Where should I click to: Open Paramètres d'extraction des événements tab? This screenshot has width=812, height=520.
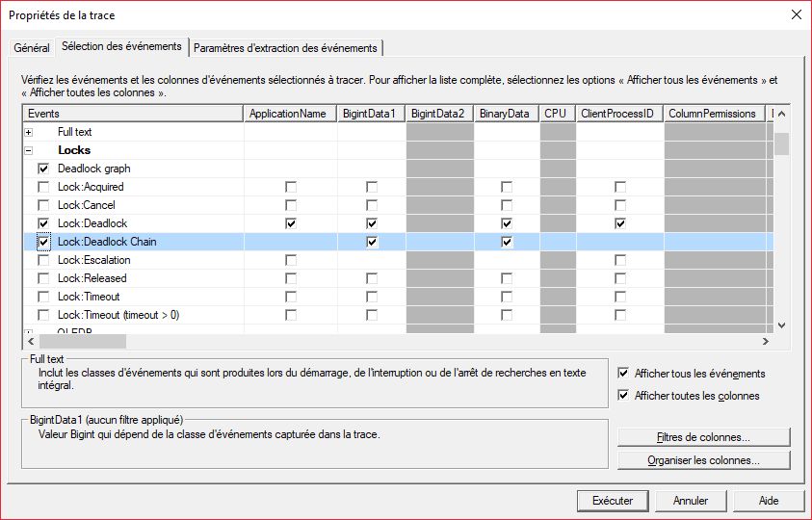pyautogui.click(x=286, y=48)
